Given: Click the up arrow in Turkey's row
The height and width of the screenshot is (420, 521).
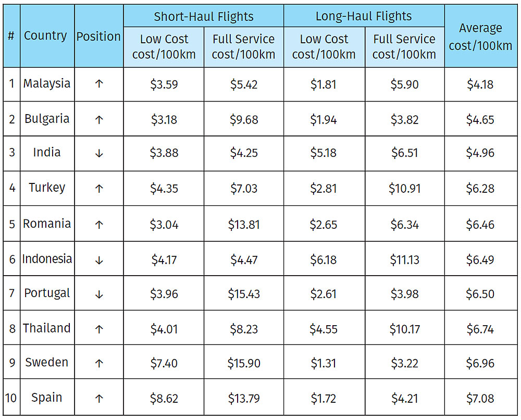Looking at the screenshot, I should pos(99,189).
